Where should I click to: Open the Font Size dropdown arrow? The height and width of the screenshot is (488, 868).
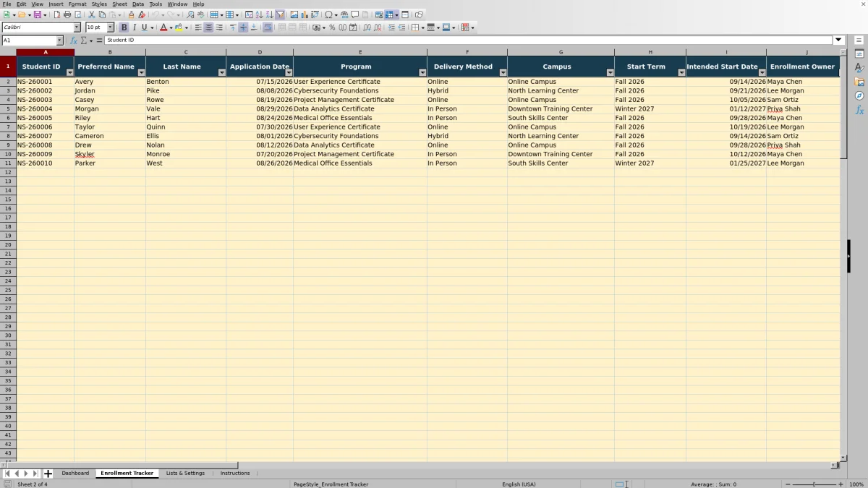tap(111, 27)
